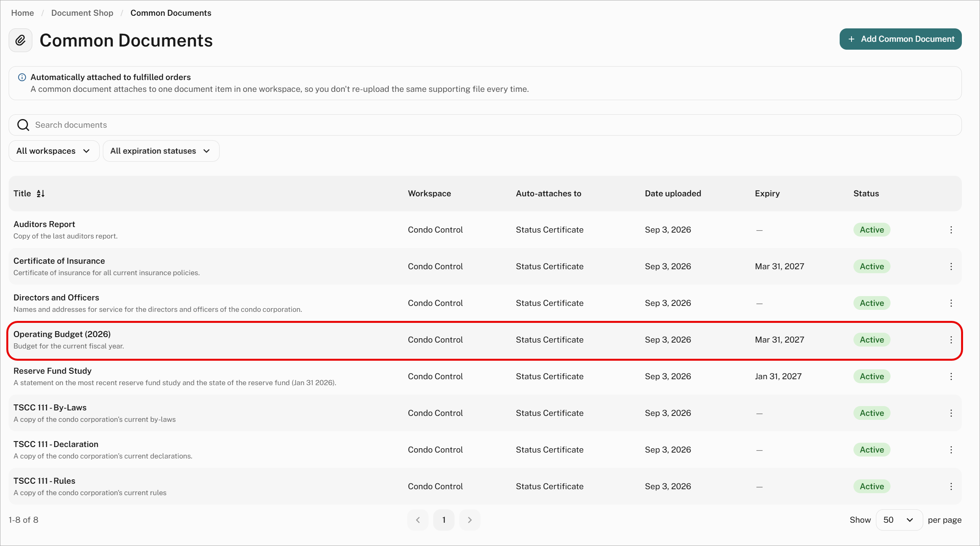Click the TSCC 111 - Declaration title
980x546 pixels.
tap(56, 444)
